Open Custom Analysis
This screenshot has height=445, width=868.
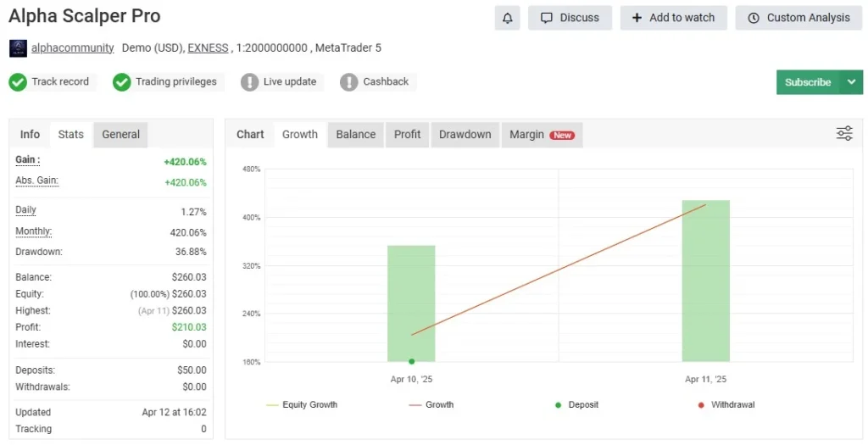[798, 18]
